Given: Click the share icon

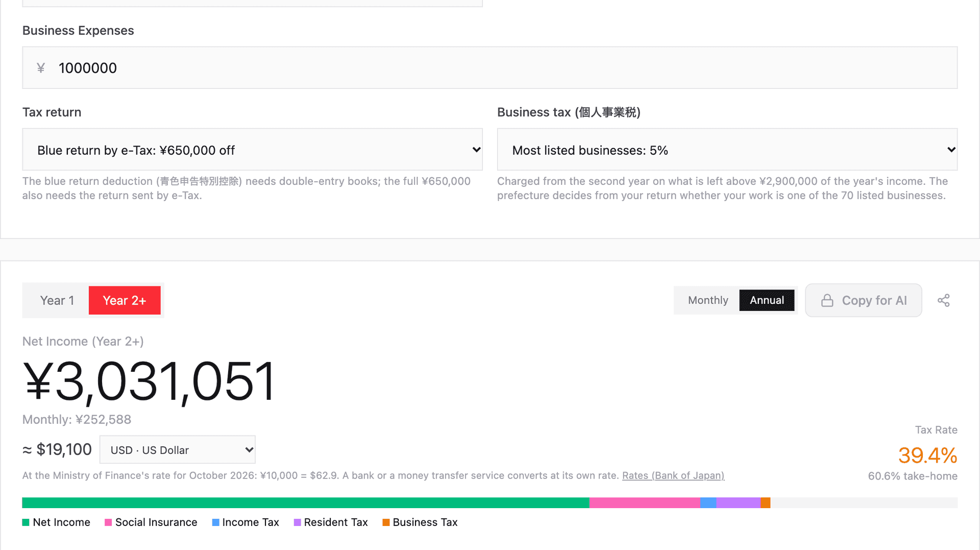Looking at the screenshot, I should (944, 300).
